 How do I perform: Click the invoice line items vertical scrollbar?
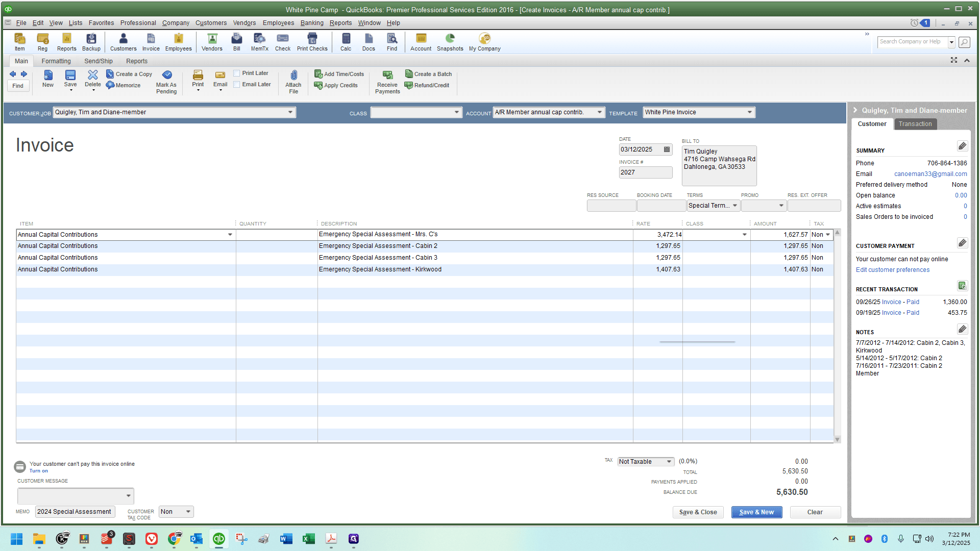coord(837,336)
